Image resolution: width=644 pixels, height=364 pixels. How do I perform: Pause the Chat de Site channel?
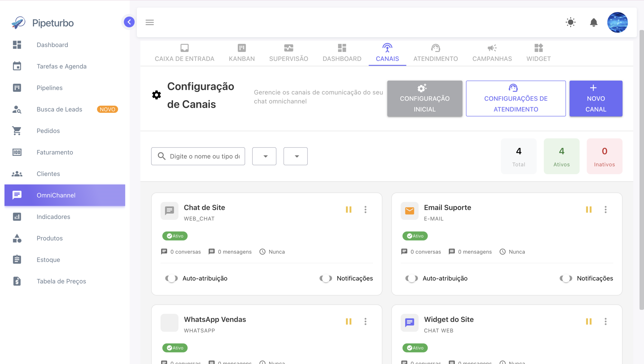click(x=348, y=209)
